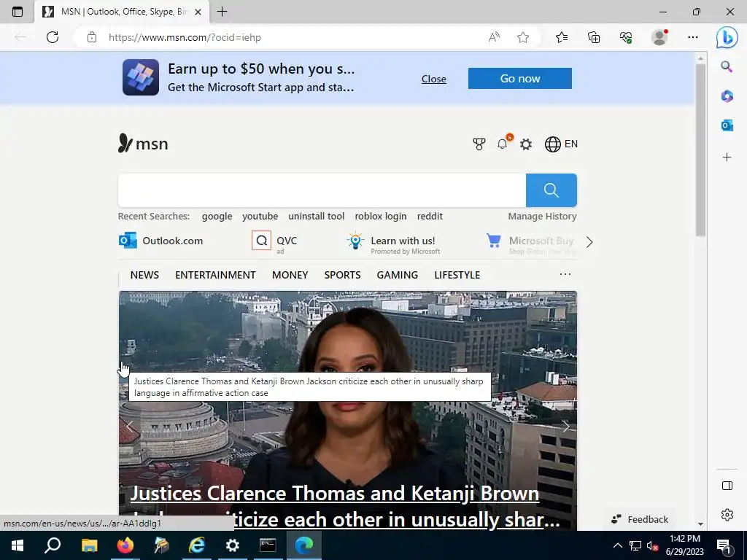747x560 pixels.
Task: Expand more categories with three dots
Action: coord(565,274)
